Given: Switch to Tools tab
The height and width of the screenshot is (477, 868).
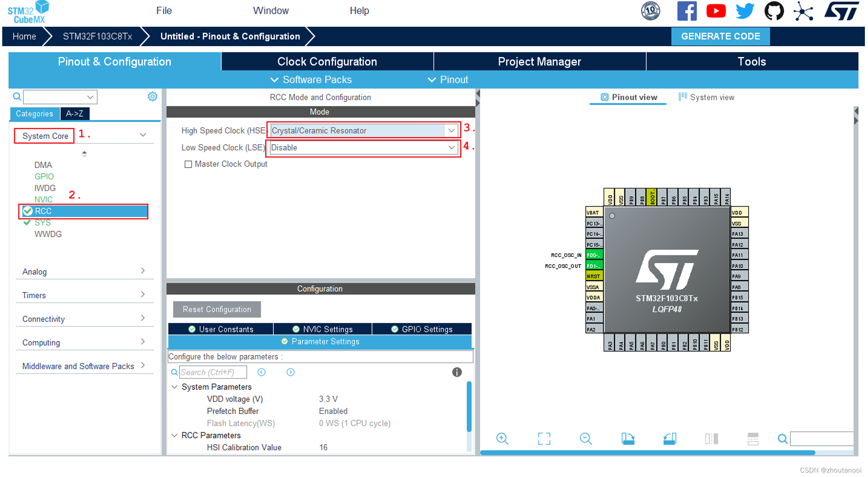Looking at the screenshot, I should pos(752,61).
